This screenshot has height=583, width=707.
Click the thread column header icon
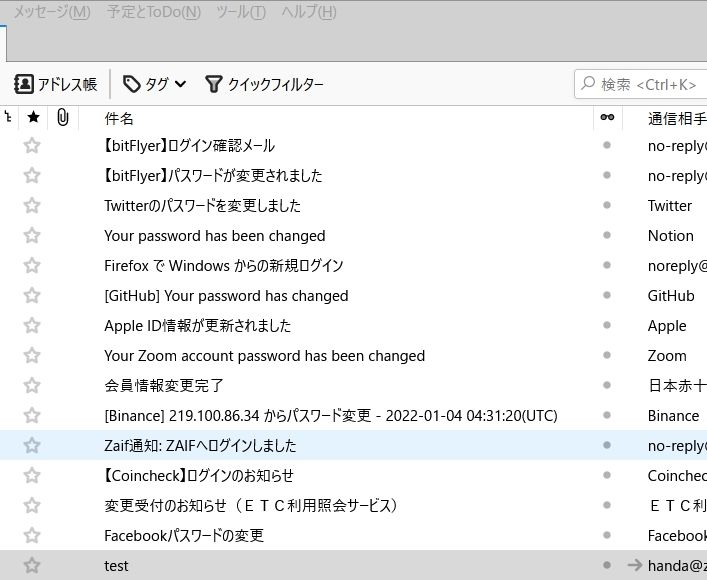coord(8,118)
